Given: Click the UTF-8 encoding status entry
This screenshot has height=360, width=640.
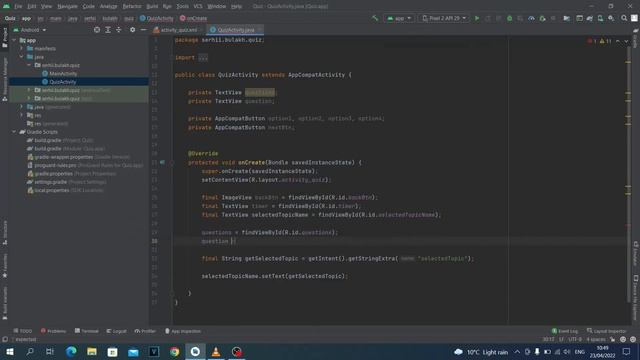Looking at the screenshot, I should 575,339.
